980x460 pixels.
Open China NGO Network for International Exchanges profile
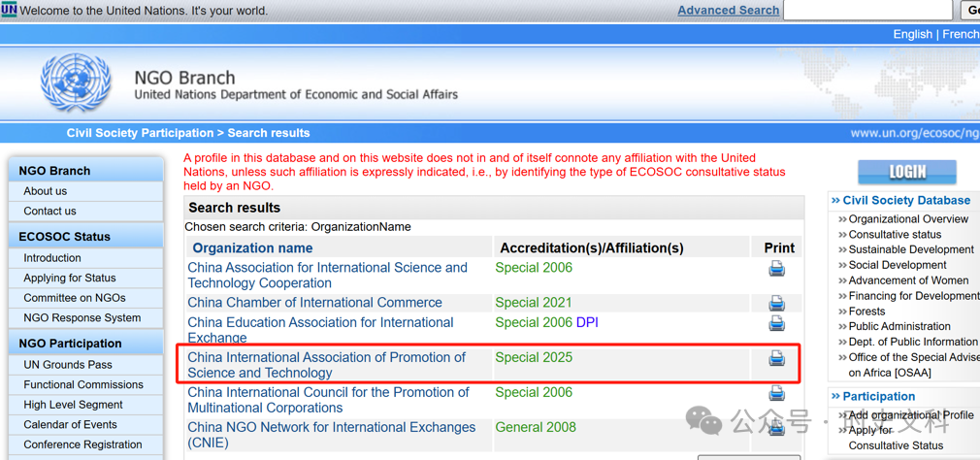[x=332, y=435]
